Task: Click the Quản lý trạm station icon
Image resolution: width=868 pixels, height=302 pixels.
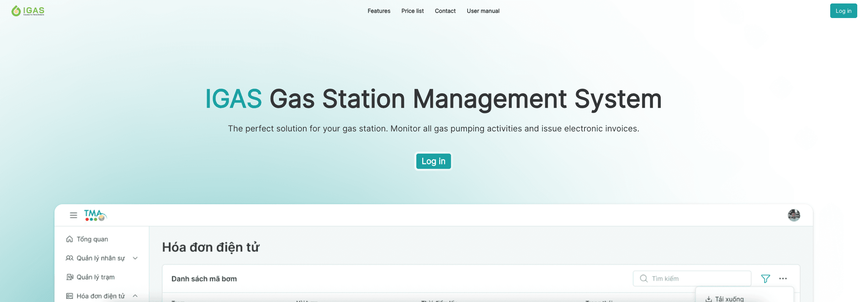Action: pyautogui.click(x=70, y=277)
